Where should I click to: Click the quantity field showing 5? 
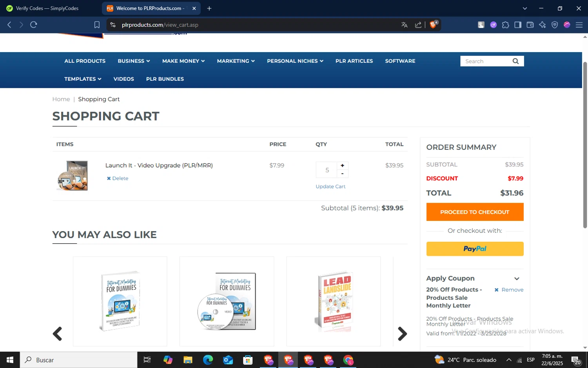(327, 170)
